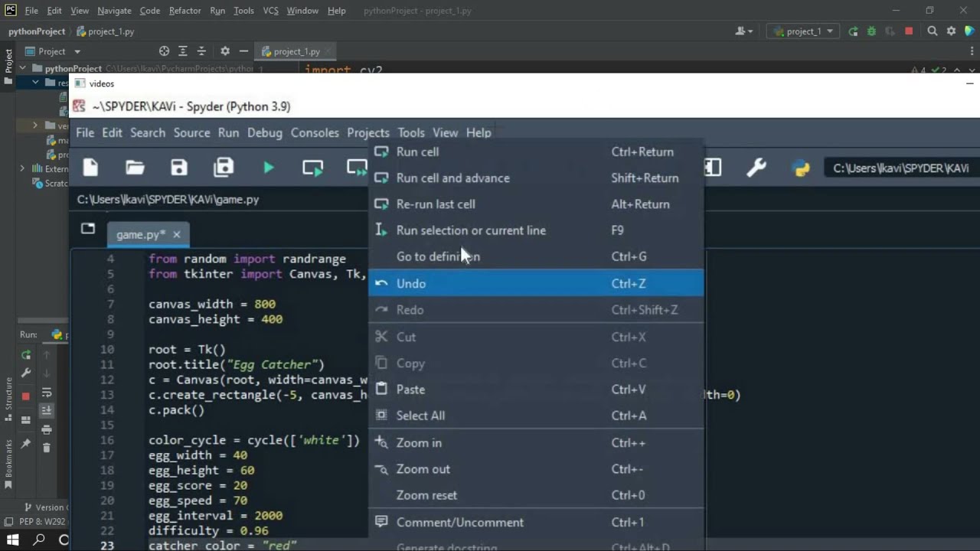Click PyCharm's red Stop icon in top toolbar

pos(909,31)
